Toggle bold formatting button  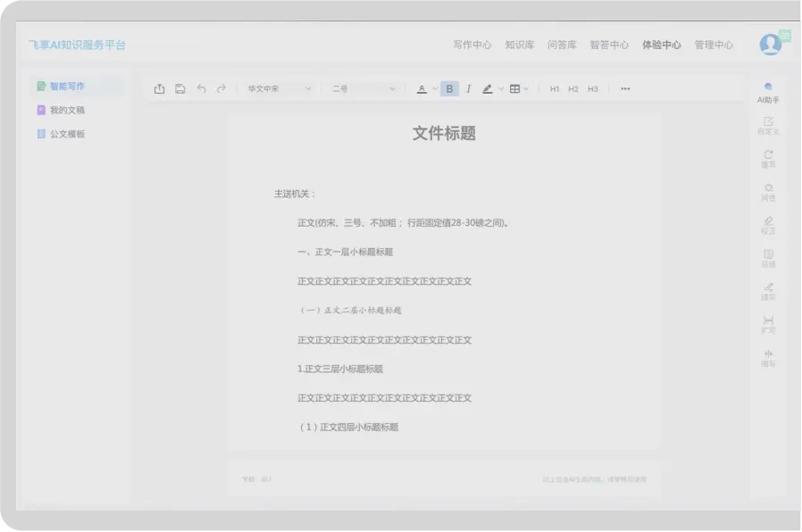tap(449, 89)
